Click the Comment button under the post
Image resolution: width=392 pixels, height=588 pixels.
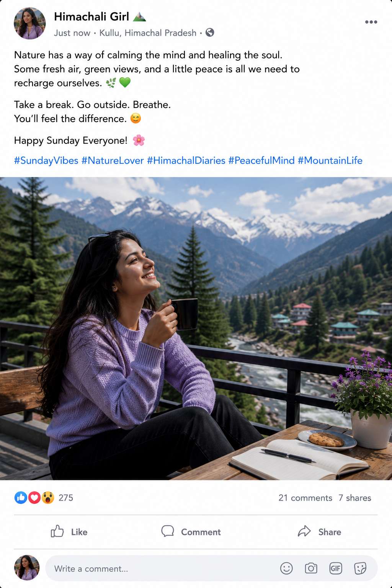click(191, 532)
